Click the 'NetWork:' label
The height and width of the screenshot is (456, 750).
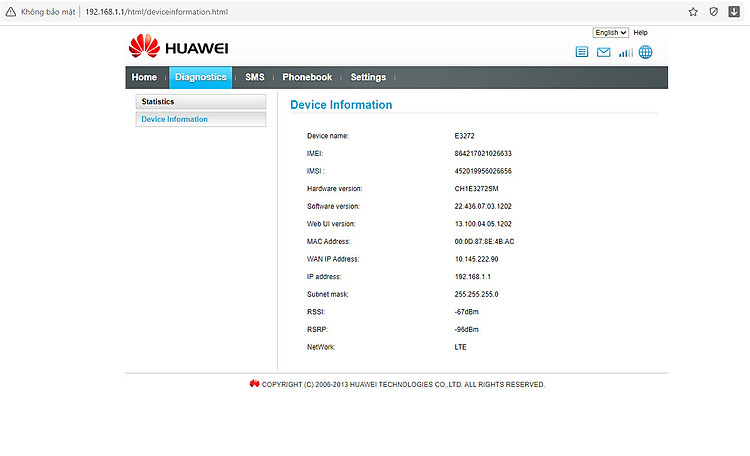coord(321,347)
